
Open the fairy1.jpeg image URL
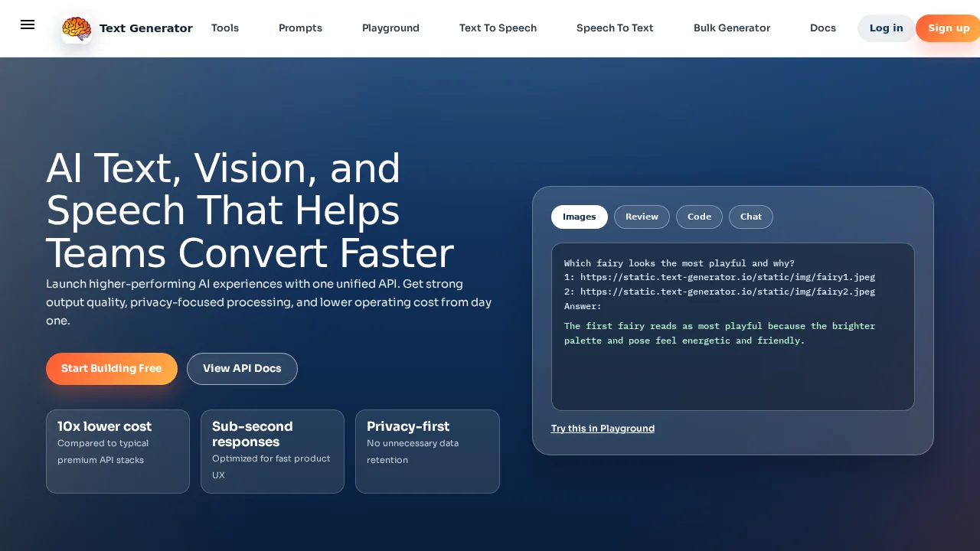pos(728,277)
